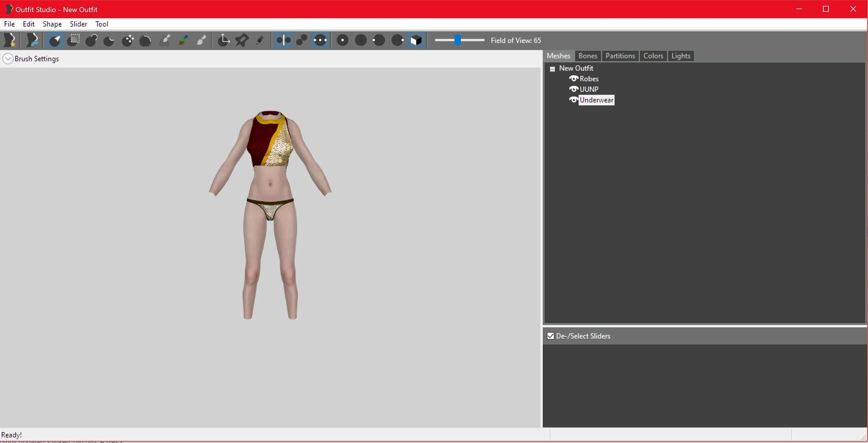Expand the Brush Settings panel

(8, 58)
